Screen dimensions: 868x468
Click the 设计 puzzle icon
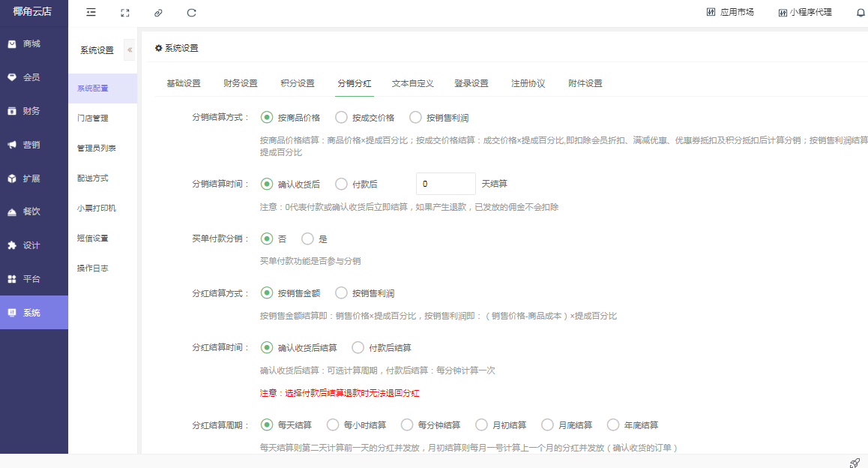12,245
